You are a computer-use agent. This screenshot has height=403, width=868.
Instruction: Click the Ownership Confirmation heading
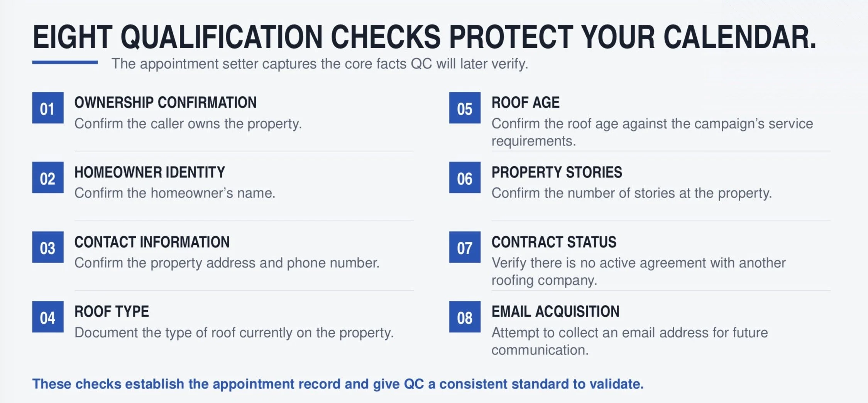(166, 103)
